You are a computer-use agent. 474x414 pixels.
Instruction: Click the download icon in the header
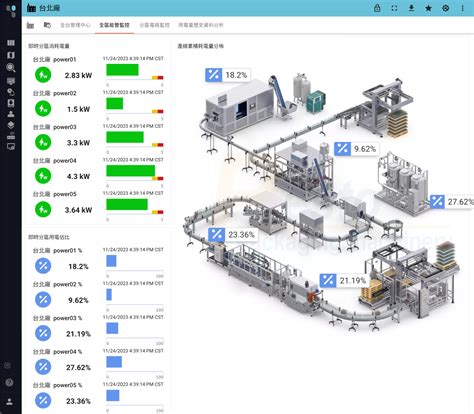tap(411, 8)
